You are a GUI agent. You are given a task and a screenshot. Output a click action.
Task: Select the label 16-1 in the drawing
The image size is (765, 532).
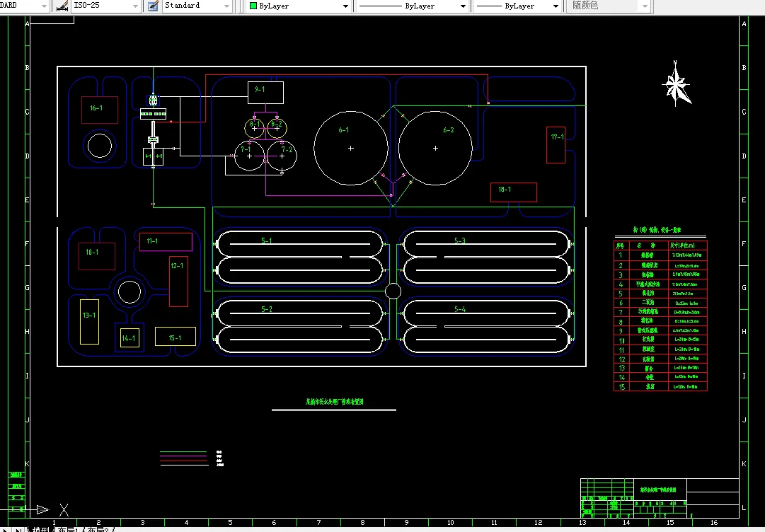coord(96,108)
